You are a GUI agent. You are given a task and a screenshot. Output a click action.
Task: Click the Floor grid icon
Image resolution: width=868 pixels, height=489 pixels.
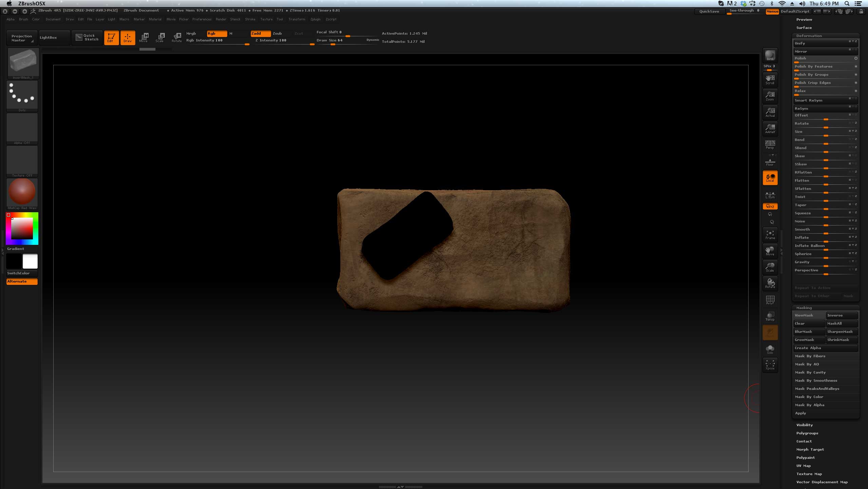[770, 162]
